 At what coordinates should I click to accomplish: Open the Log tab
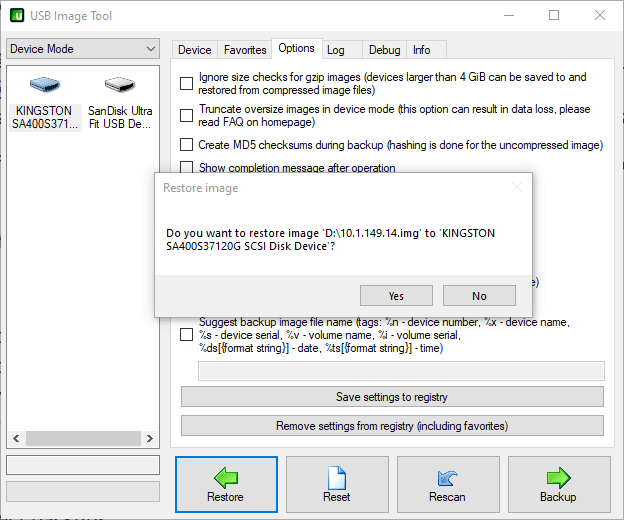point(342,50)
